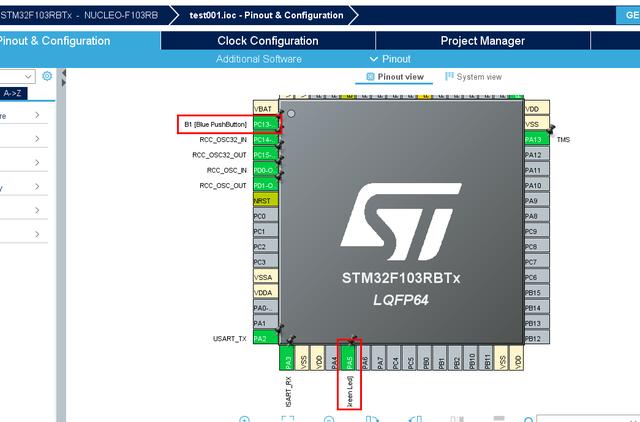Select pin PA0 on the left side
Viewport: 640px width, 422px height.
click(265, 308)
